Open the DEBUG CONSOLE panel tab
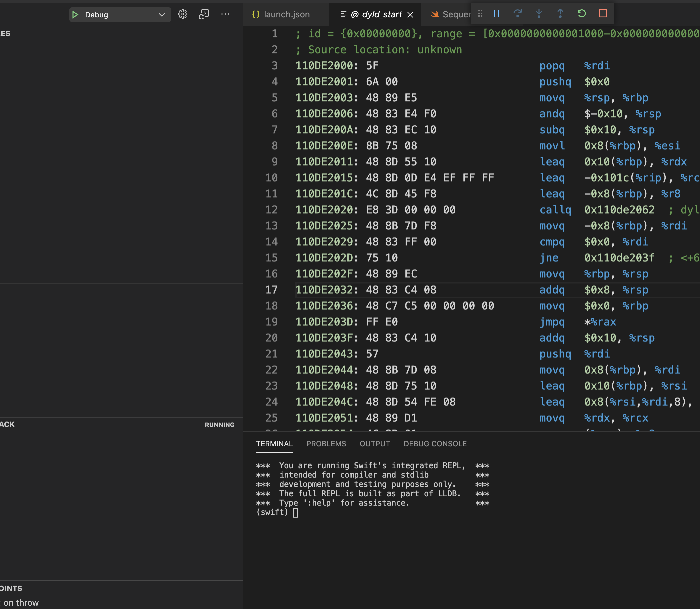This screenshot has width=700, height=609. (435, 444)
